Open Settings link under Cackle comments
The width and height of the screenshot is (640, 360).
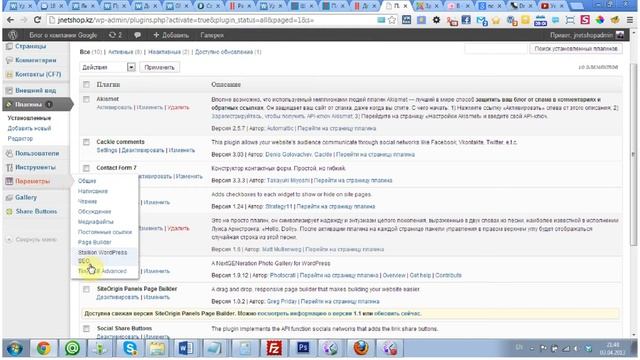point(107,150)
